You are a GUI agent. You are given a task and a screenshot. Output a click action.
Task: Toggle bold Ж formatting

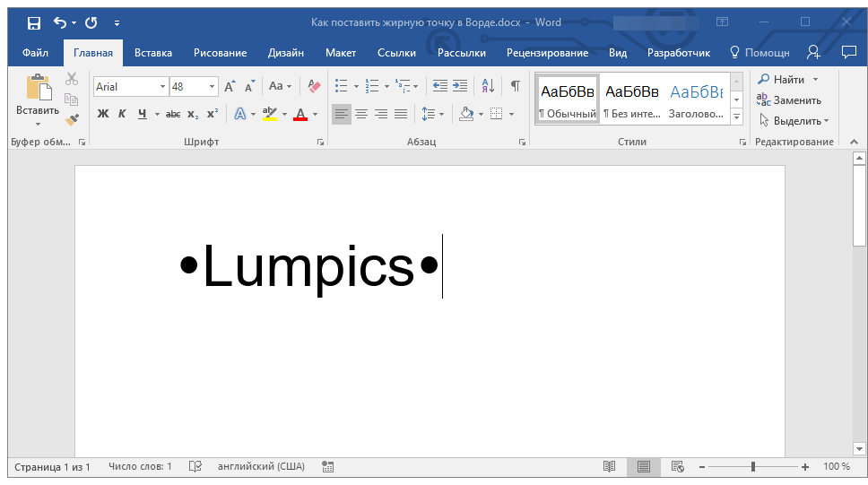click(x=103, y=114)
